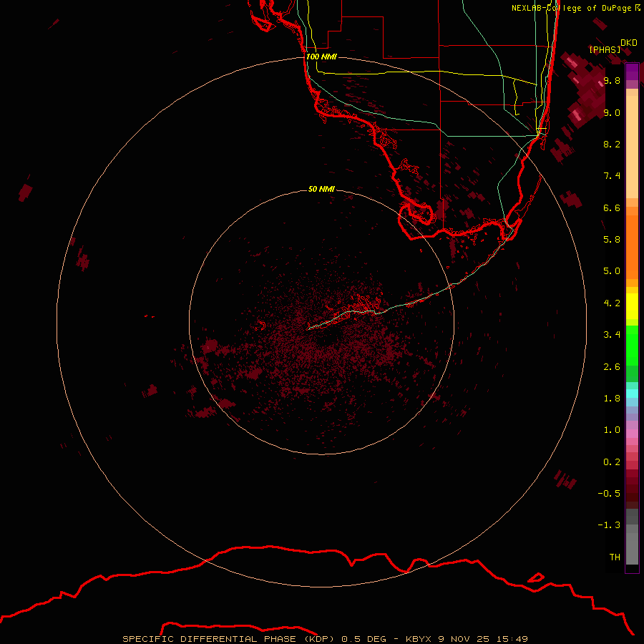Screen dimensions: 644x644
Task: Click the 9 NOV 25 date in caption
Action: click(464, 639)
